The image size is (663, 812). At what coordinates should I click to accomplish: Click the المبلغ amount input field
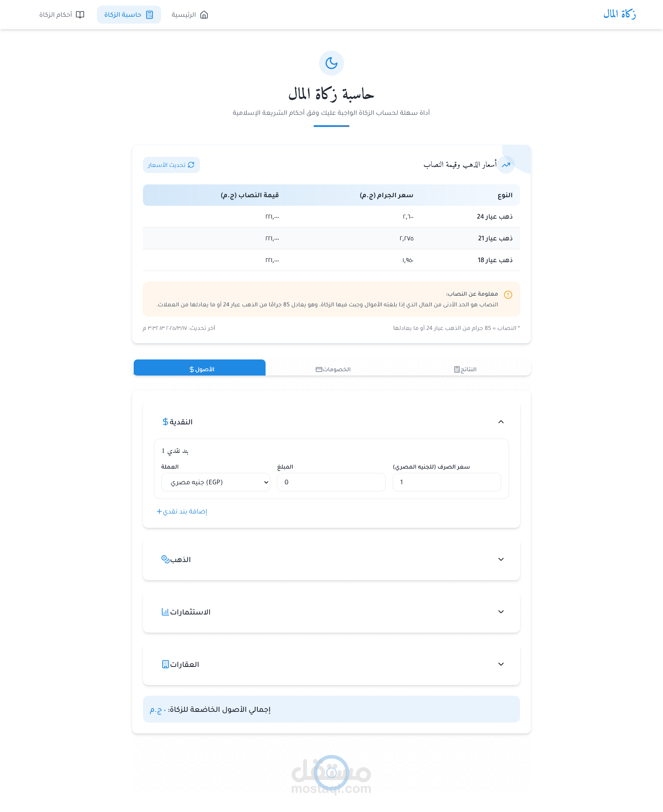pos(331,482)
